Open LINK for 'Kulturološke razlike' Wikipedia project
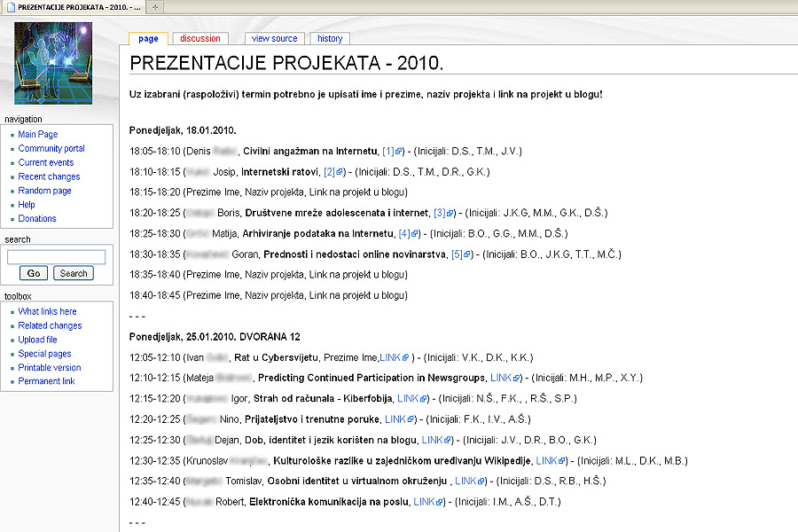798x532 pixels. [x=551, y=461]
